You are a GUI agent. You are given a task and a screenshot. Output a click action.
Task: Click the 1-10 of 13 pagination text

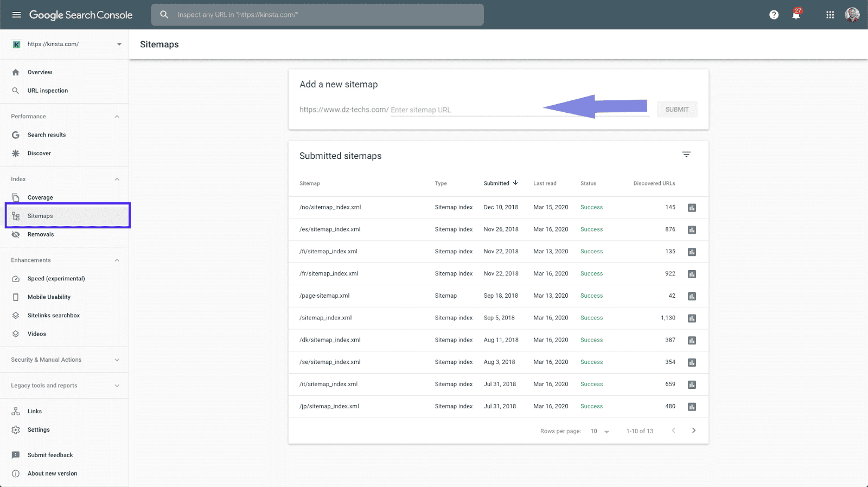(640, 431)
